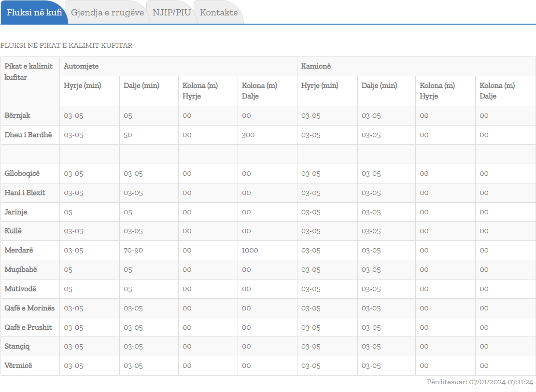Click the 50 exit time for Dheu i Bardhë
536x392 pixels.
pyautogui.click(x=128, y=135)
